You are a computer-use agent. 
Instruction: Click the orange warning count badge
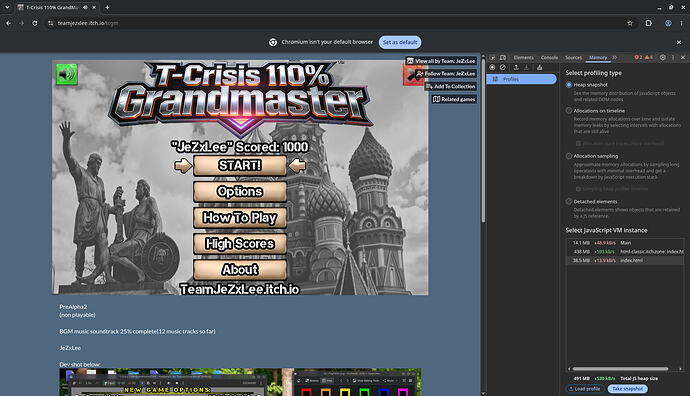pos(649,58)
